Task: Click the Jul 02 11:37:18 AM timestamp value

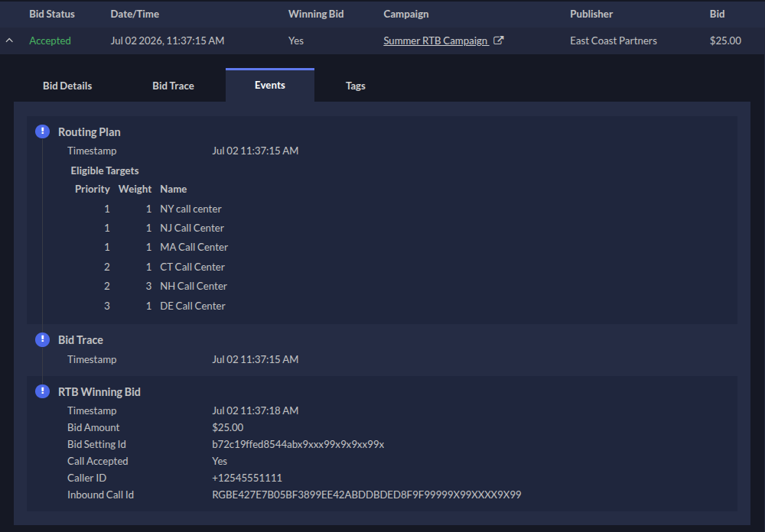Action: 256,410
